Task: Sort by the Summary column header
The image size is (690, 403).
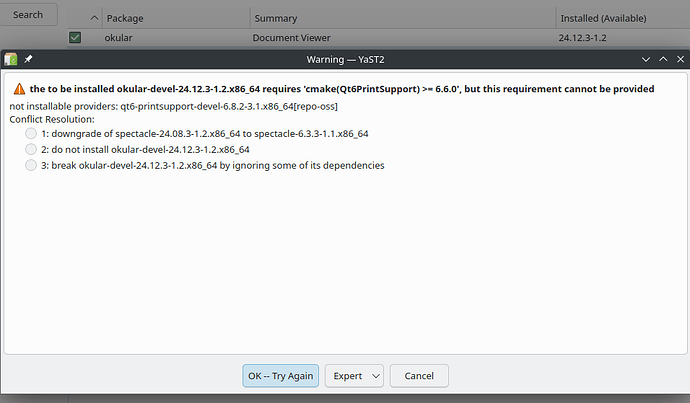Action: point(403,18)
